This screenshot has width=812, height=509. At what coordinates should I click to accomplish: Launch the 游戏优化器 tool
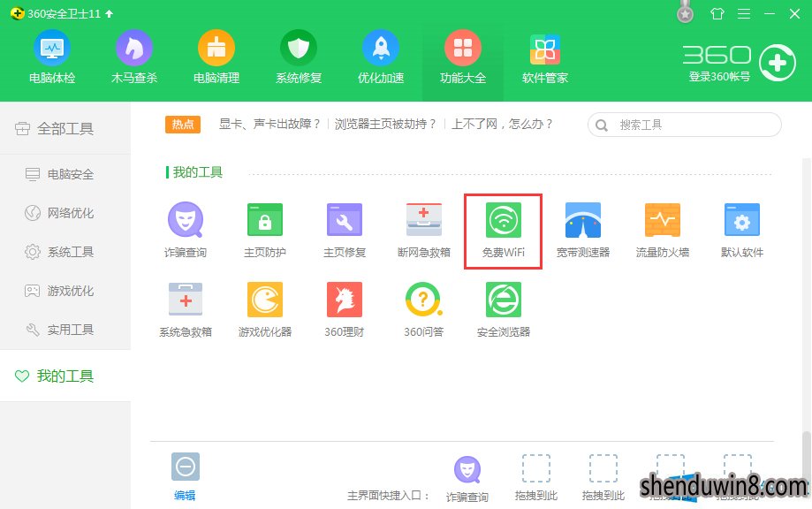[x=264, y=309]
